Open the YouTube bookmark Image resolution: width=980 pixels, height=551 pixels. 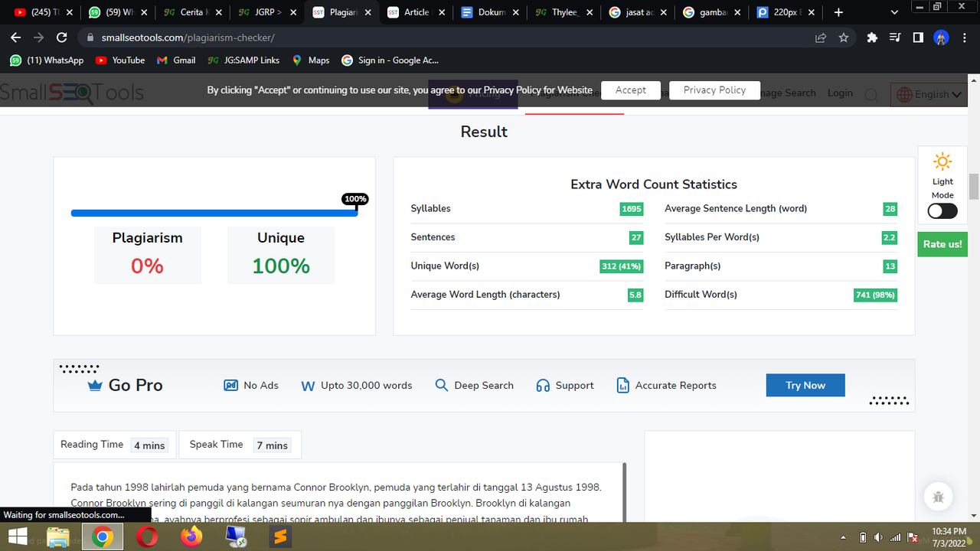pyautogui.click(x=120, y=60)
